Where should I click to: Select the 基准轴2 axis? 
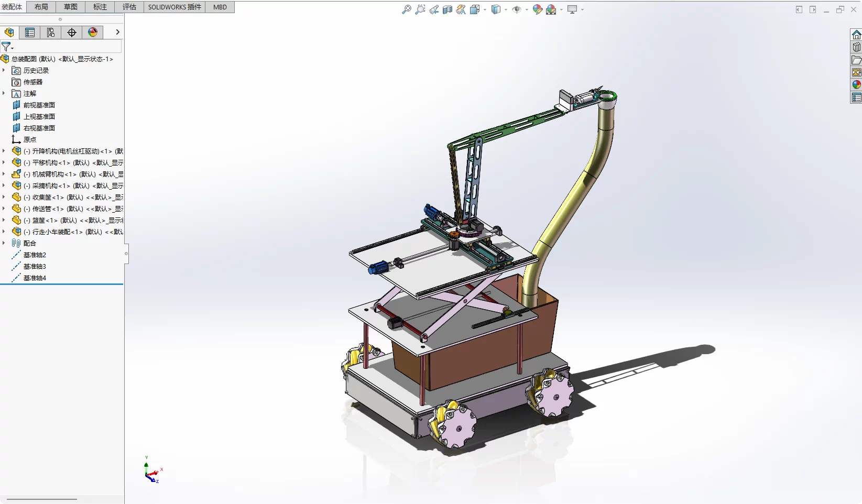coord(29,255)
